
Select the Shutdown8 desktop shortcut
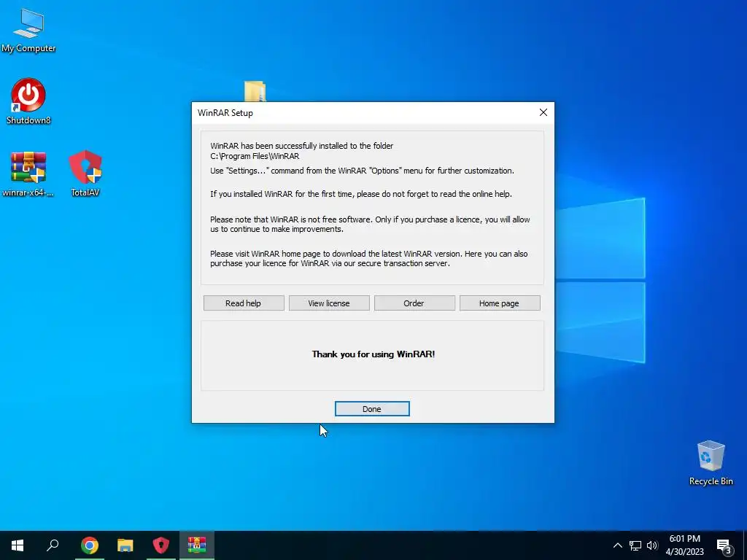click(x=28, y=101)
